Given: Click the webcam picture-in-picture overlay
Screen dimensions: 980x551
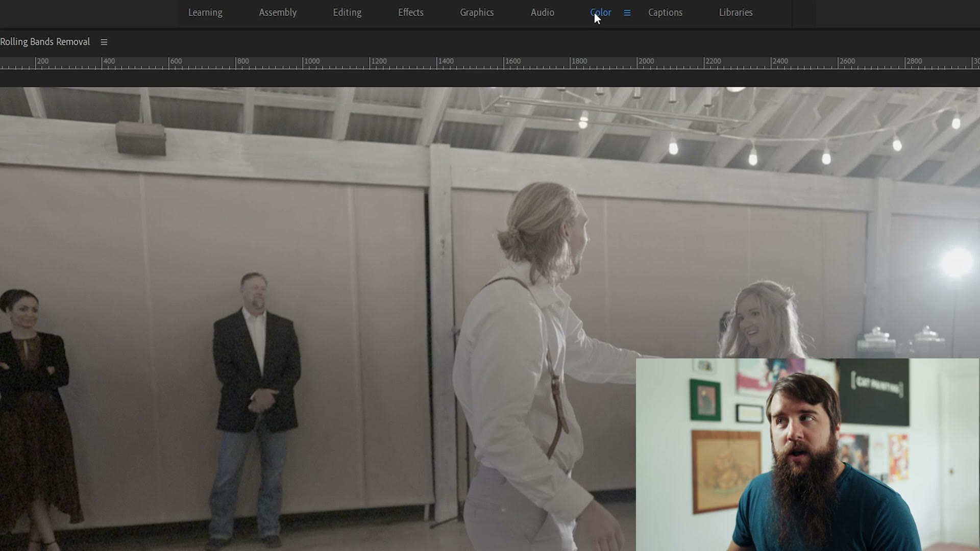Looking at the screenshot, I should tap(807, 455).
